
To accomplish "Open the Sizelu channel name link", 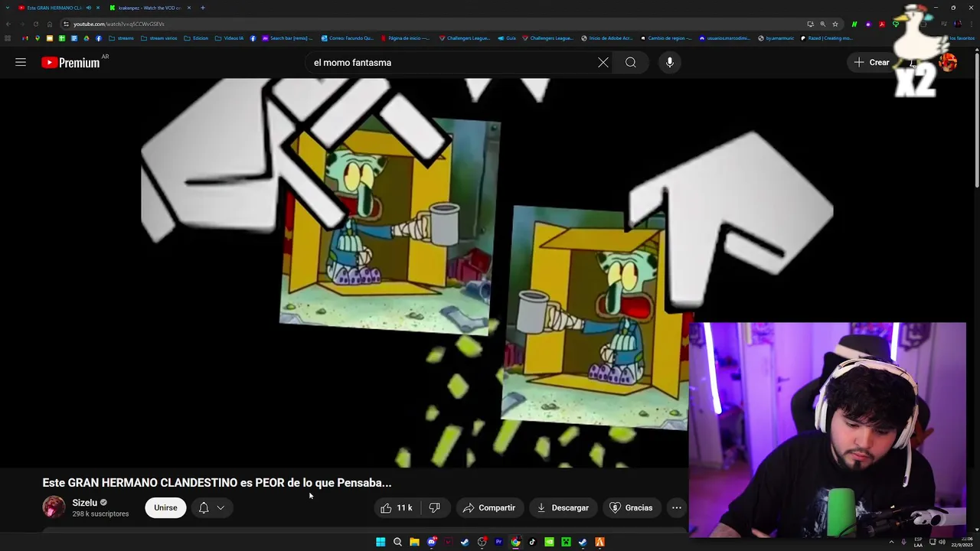I will click(84, 503).
